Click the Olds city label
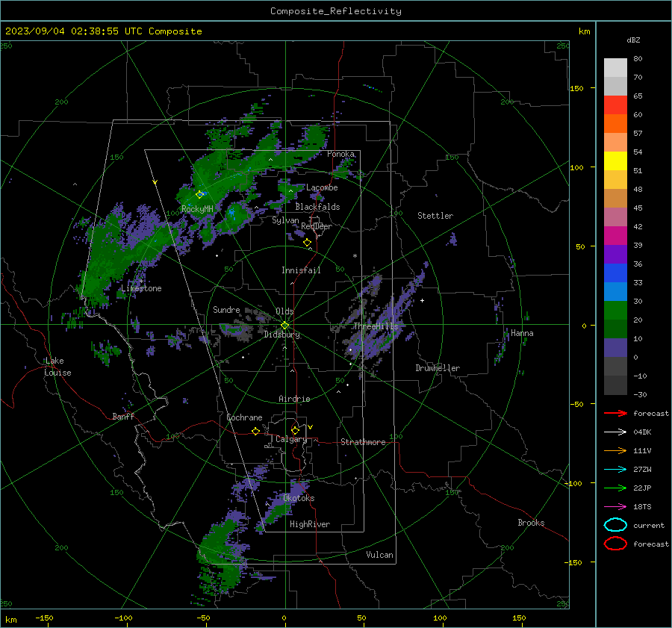The height and width of the screenshot is (628, 672). pyautogui.click(x=284, y=311)
